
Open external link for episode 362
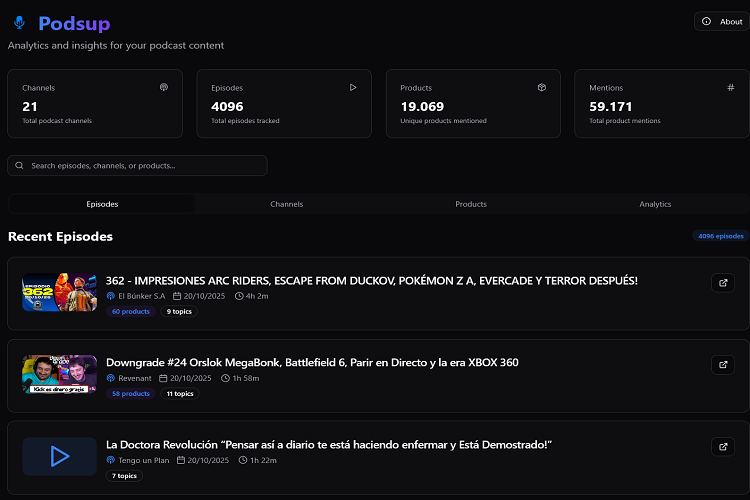[x=722, y=283]
